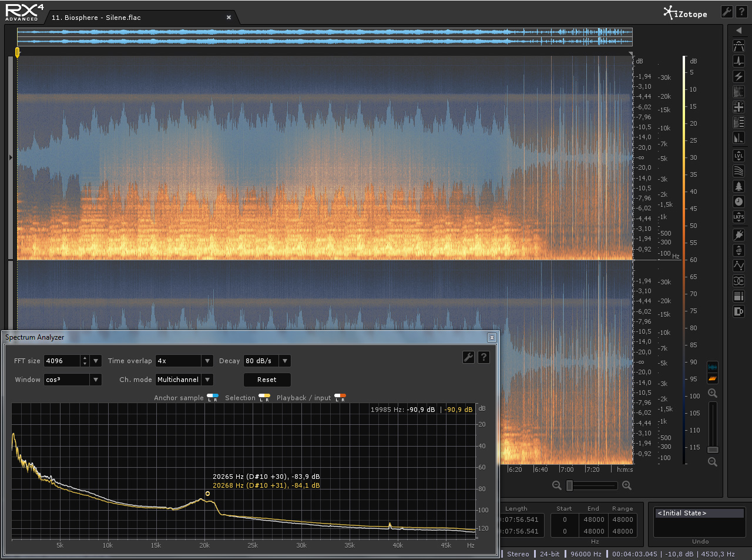Switch to waveform view icon
The width and height of the screenshot is (752, 560).
coord(713,367)
